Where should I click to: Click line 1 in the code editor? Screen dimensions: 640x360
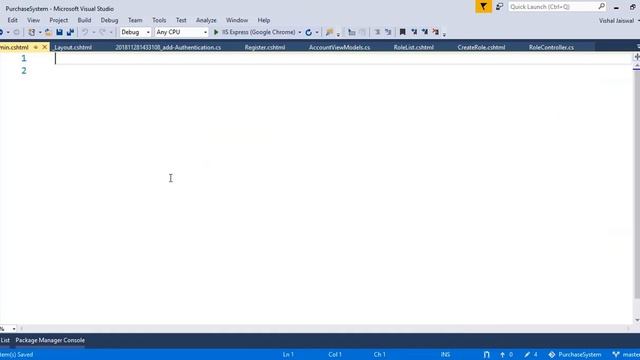343,58
